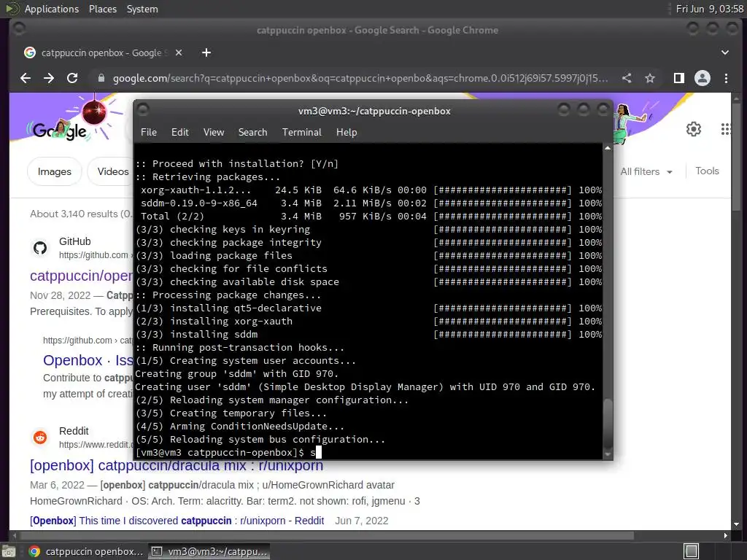The image size is (747, 560).
Task: Click the terminal scrollbar thumb
Action: click(608, 423)
